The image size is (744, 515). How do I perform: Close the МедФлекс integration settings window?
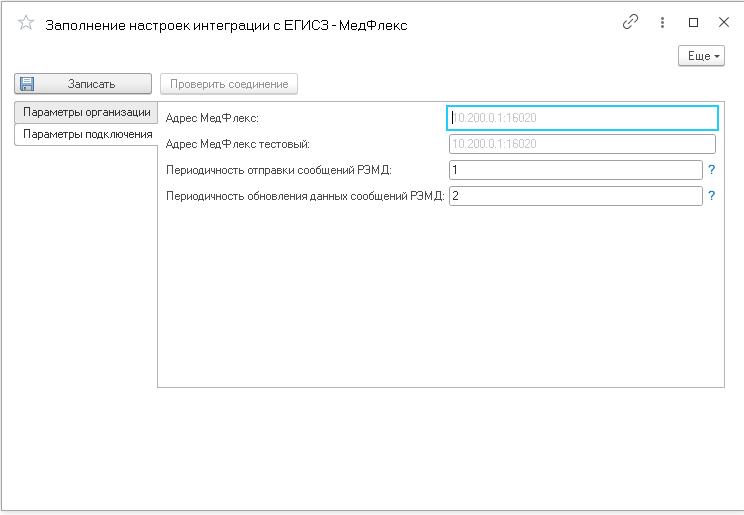[x=724, y=22]
